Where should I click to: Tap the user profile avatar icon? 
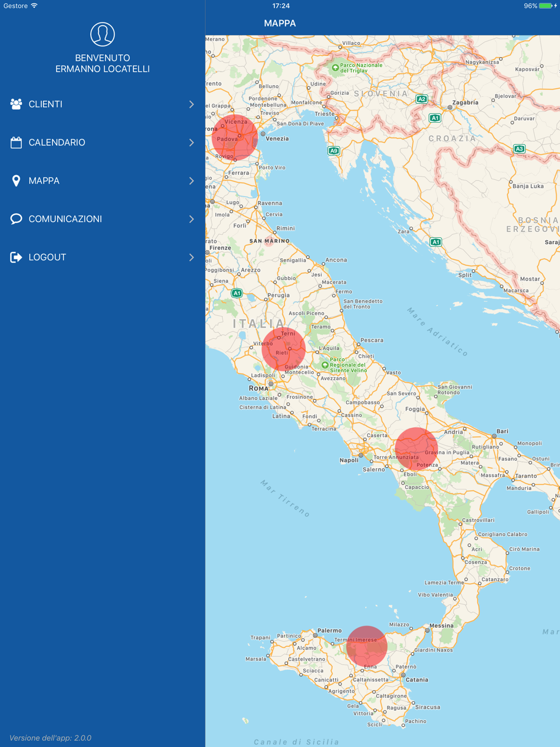(x=102, y=34)
